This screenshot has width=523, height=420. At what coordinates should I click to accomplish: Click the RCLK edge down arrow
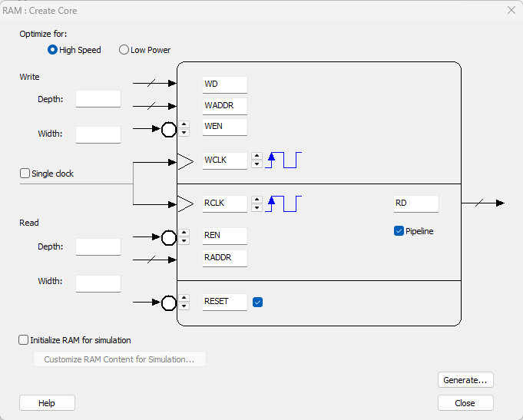click(256, 208)
